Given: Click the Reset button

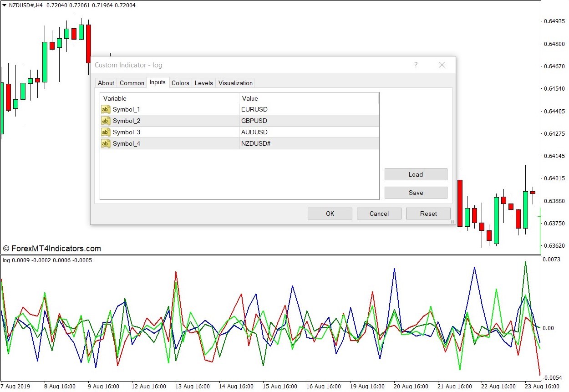Looking at the screenshot, I should pyautogui.click(x=428, y=214).
